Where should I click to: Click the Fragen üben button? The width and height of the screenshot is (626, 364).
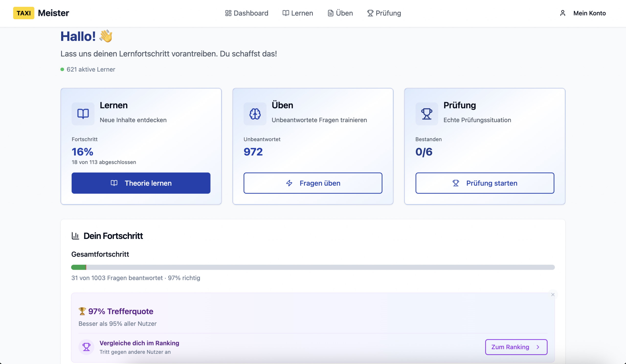pos(313,183)
